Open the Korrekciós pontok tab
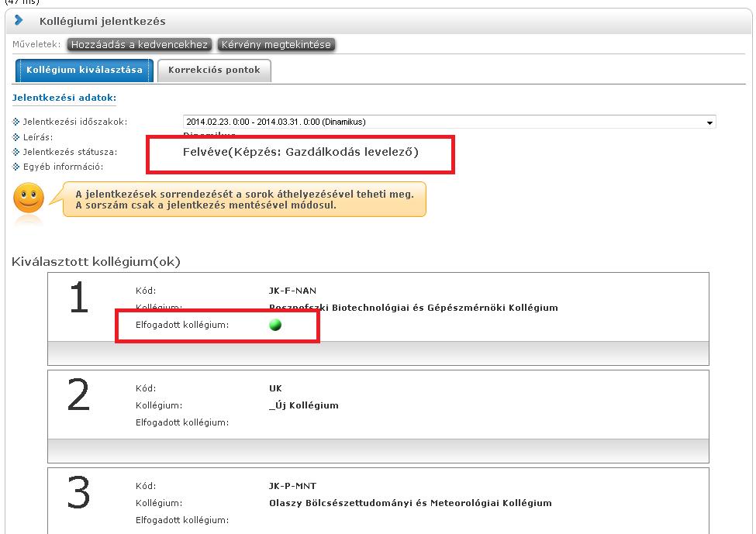The height and width of the screenshot is (534, 756). click(x=214, y=71)
